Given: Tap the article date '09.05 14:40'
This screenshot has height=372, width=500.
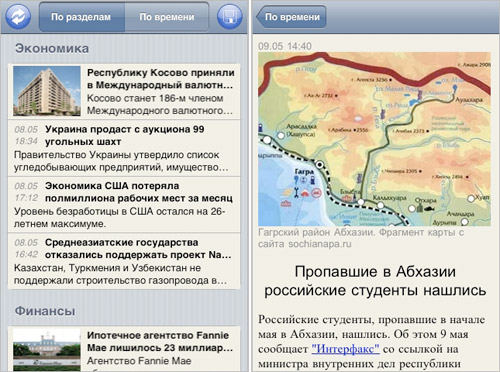Looking at the screenshot, I should [285, 46].
